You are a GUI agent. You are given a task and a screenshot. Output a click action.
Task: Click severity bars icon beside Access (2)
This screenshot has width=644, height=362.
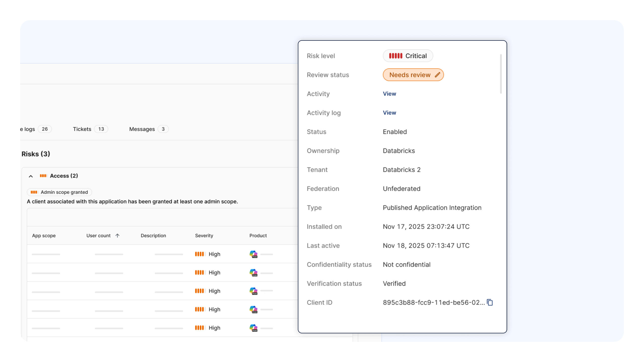coord(43,176)
